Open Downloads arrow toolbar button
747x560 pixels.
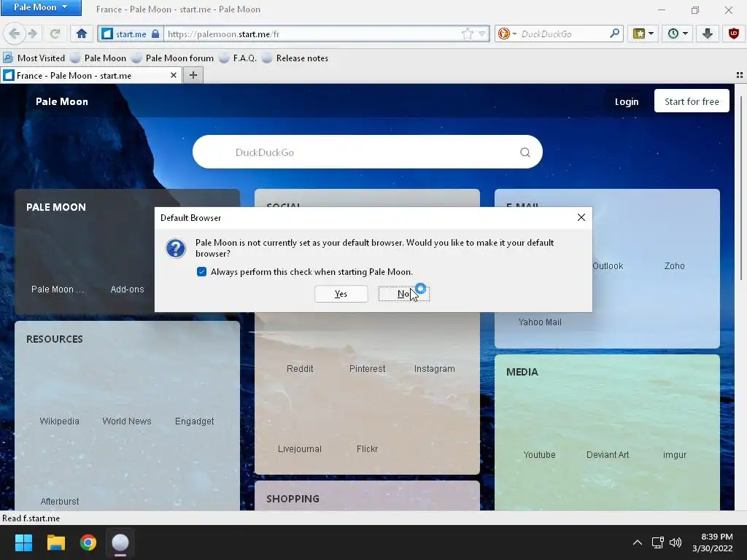(708, 34)
